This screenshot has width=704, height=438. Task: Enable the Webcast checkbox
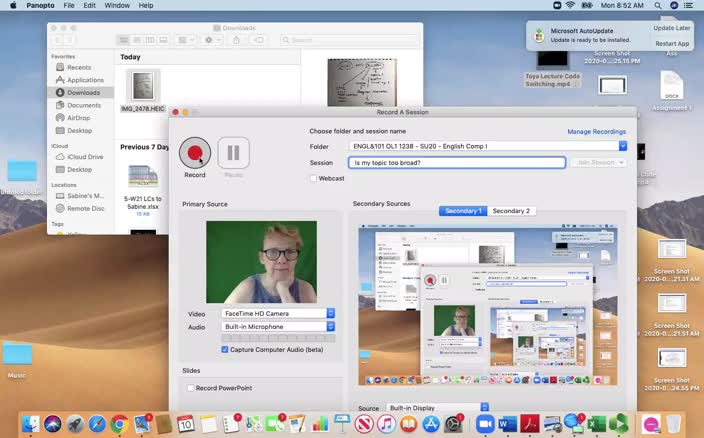(314, 178)
